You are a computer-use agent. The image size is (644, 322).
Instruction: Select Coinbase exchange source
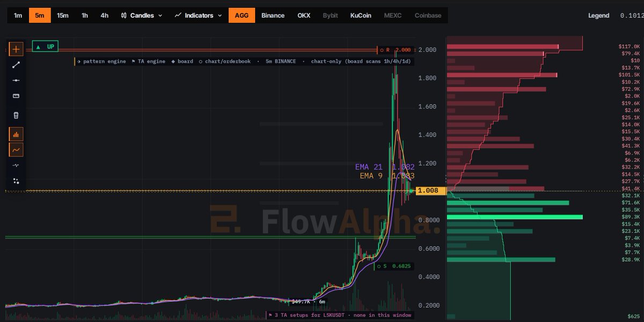click(428, 16)
